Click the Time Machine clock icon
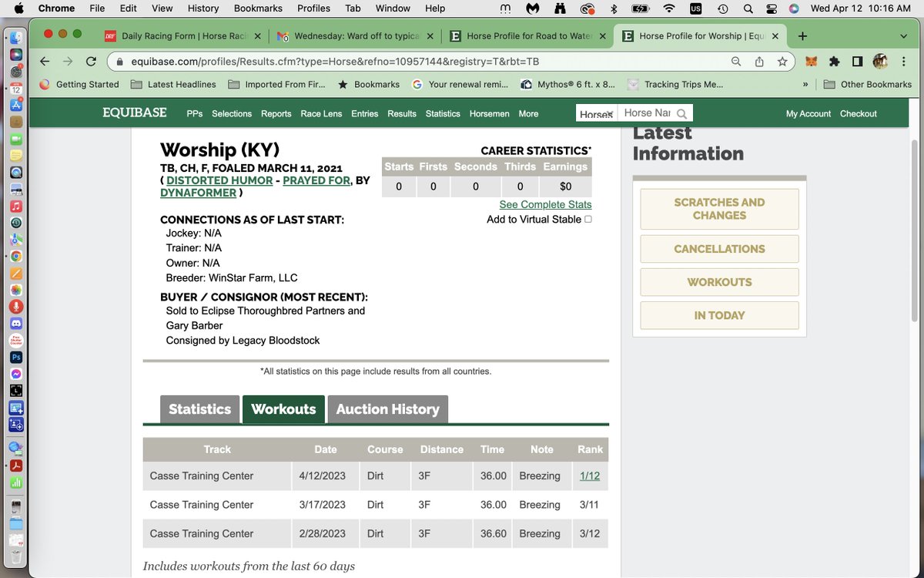Viewport: 924px width, 578px height. click(722, 8)
